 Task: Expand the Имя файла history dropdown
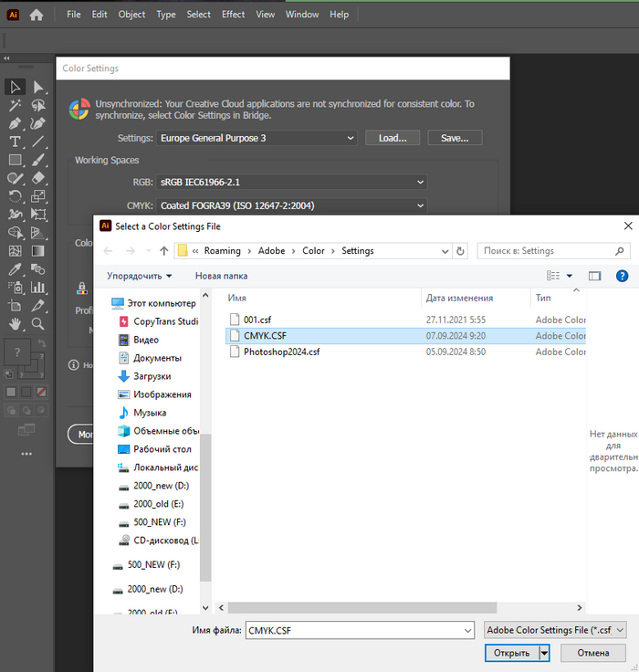point(467,630)
